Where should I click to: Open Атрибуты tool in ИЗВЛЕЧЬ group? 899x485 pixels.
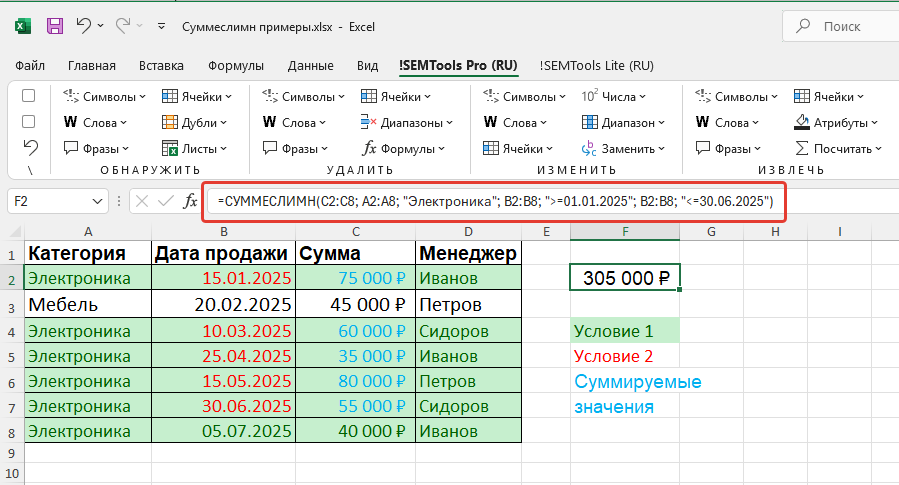[x=837, y=123]
